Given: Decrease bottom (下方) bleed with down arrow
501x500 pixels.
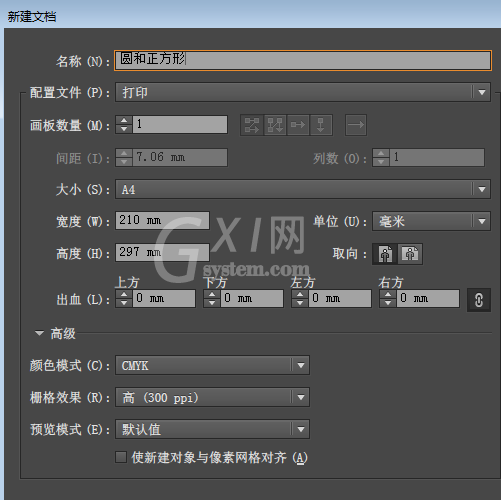Looking at the screenshot, I should pyautogui.click(x=212, y=303).
